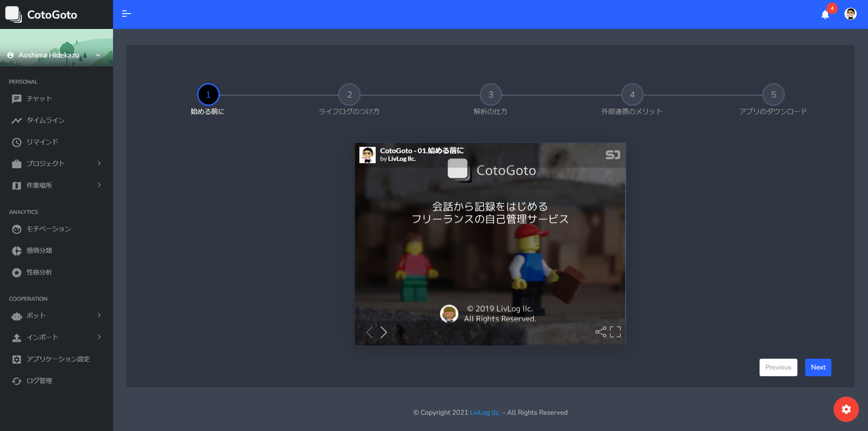Image resolution: width=868 pixels, height=431 pixels.
Task: Open the Aoshima Hidekazu profile dropdown
Action: tap(54, 55)
